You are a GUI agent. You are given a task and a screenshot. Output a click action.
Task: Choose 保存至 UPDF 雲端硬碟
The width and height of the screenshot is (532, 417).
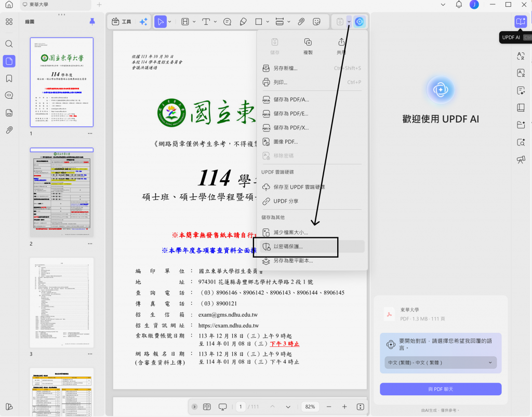[x=312, y=187]
